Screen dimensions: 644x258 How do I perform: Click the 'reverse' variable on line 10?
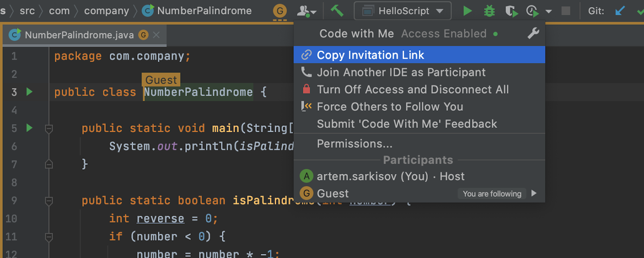point(160,219)
